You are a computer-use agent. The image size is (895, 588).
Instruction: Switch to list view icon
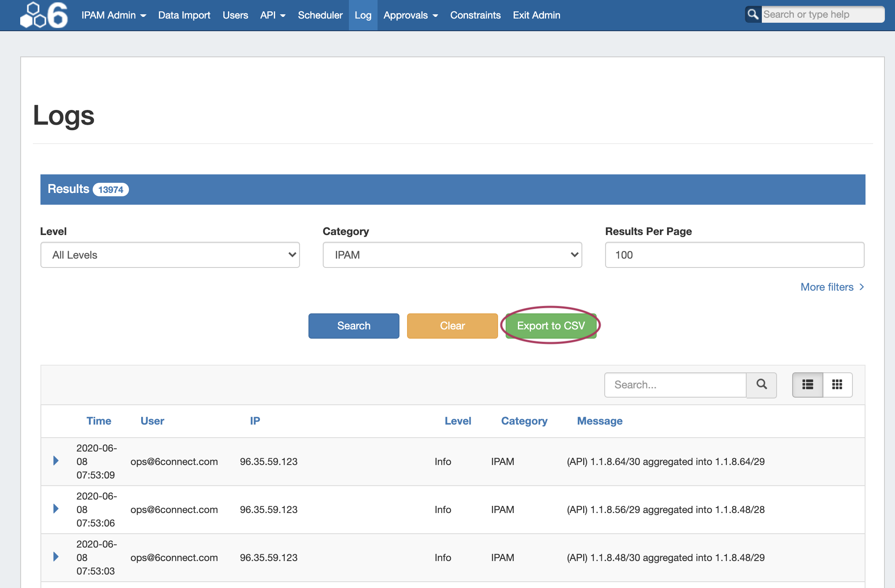click(x=807, y=385)
